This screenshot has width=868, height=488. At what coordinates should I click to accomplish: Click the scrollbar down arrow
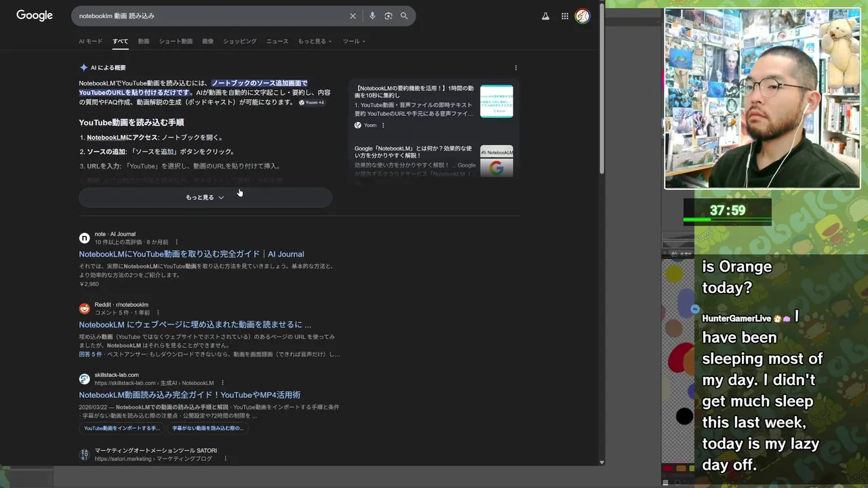click(601, 462)
